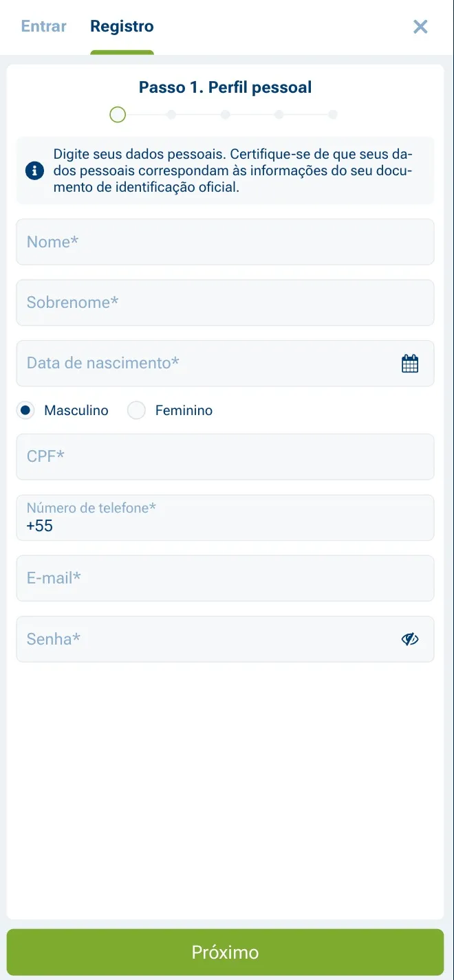Switch to the Entrar tab
This screenshot has width=454, height=980.
(x=44, y=26)
